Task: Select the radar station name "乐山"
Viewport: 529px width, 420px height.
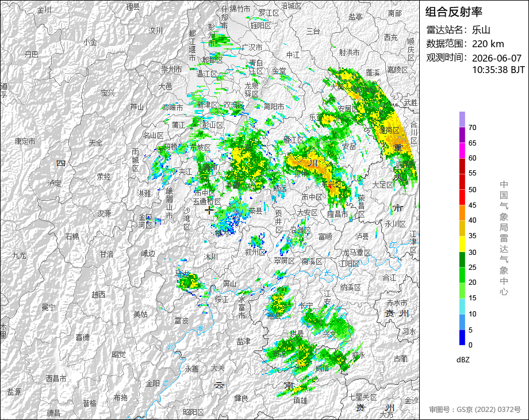Action: pos(481,30)
